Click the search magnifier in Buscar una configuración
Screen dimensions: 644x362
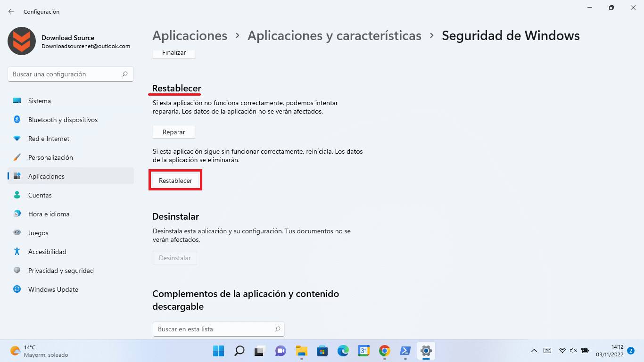tap(125, 74)
